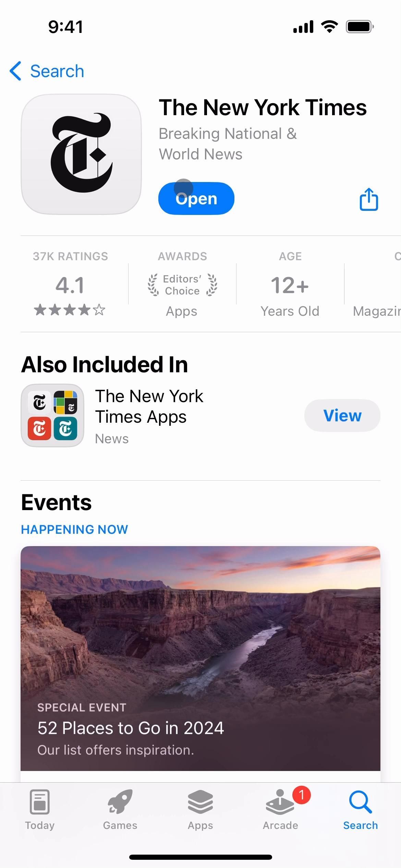Open The New York Times app

click(196, 198)
